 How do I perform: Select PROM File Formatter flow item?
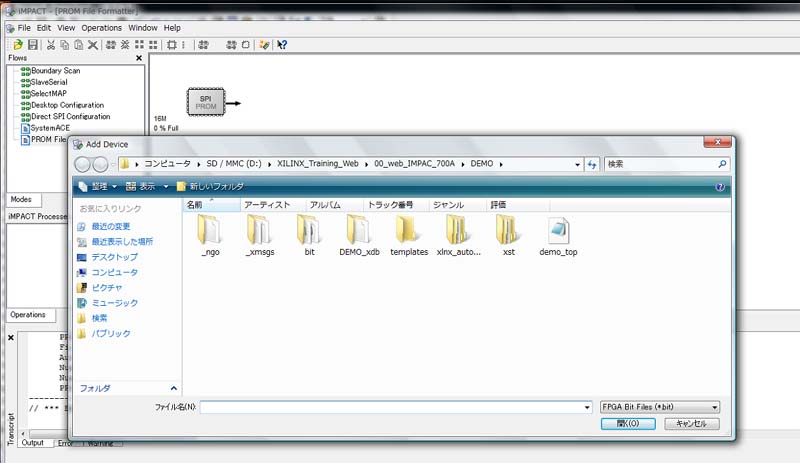[43, 139]
